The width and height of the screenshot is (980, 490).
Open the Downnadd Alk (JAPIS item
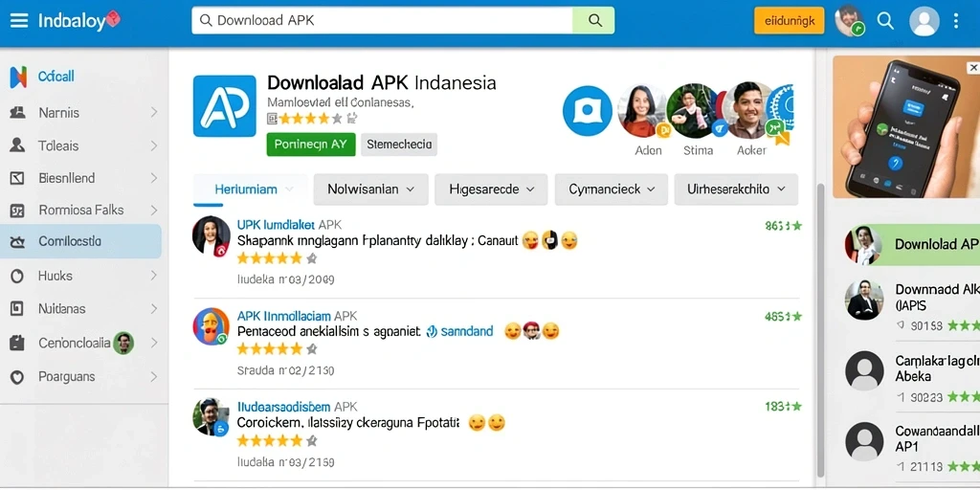(912, 306)
